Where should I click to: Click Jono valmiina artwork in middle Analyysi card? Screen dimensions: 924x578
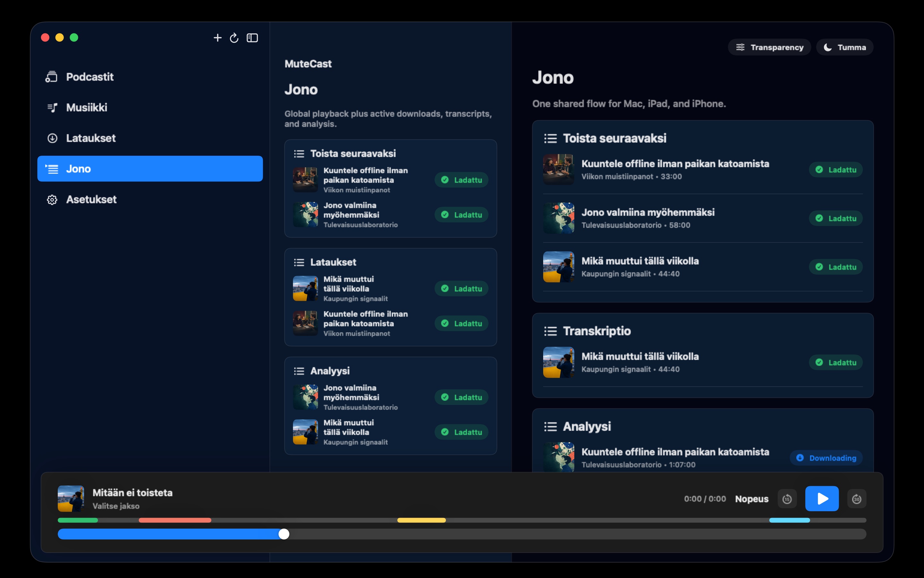(305, 397)
